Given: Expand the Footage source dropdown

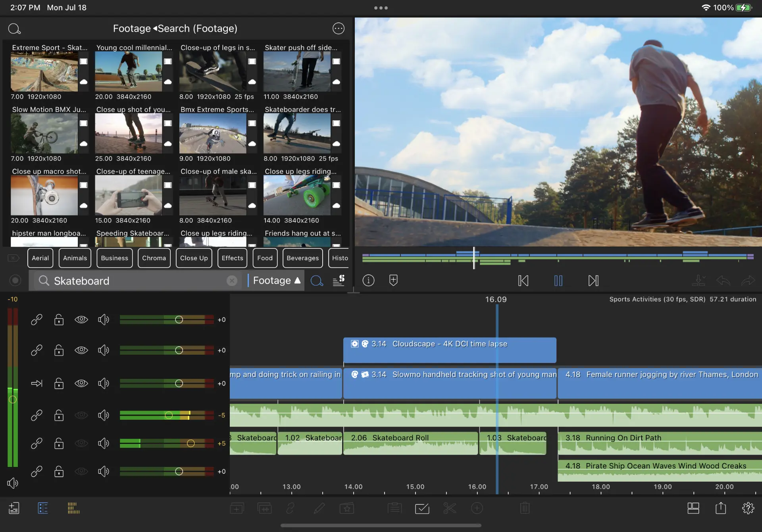Looking at the screenshot, I should coord(277,280).
